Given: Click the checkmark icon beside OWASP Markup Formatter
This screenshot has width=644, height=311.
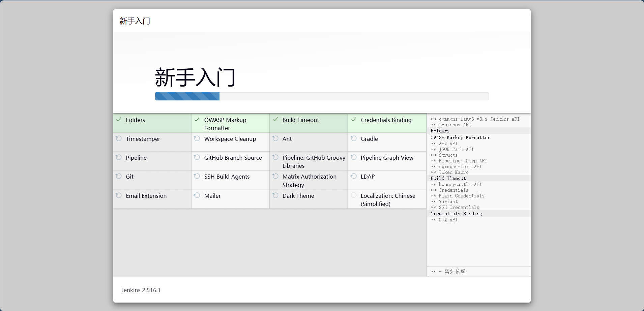Looking at the screenshot, I should point(197,120).
